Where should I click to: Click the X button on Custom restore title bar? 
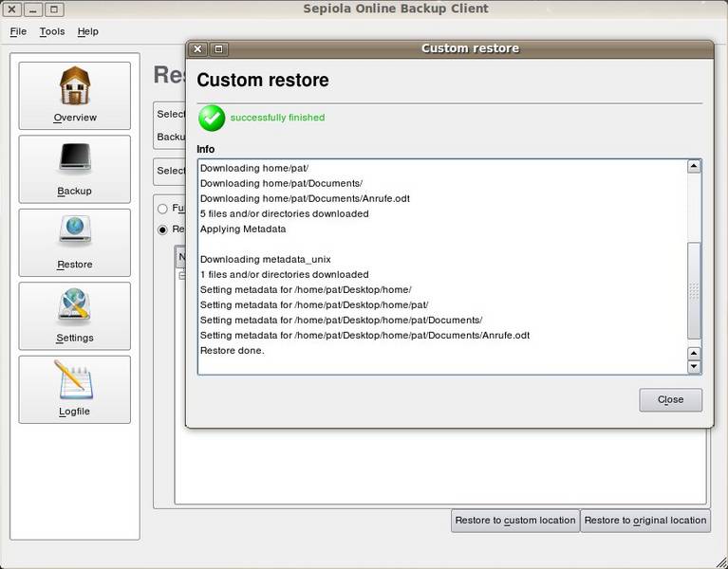click(x=197, y=48)
